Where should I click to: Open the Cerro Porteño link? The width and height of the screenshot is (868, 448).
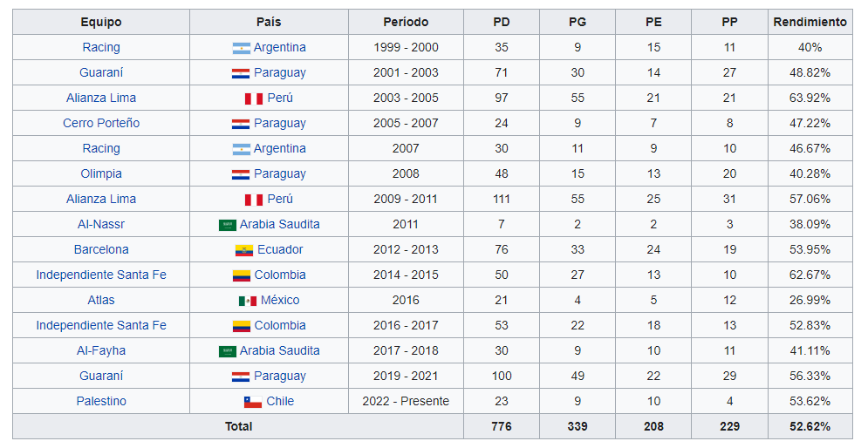click(x=101, y=124)
